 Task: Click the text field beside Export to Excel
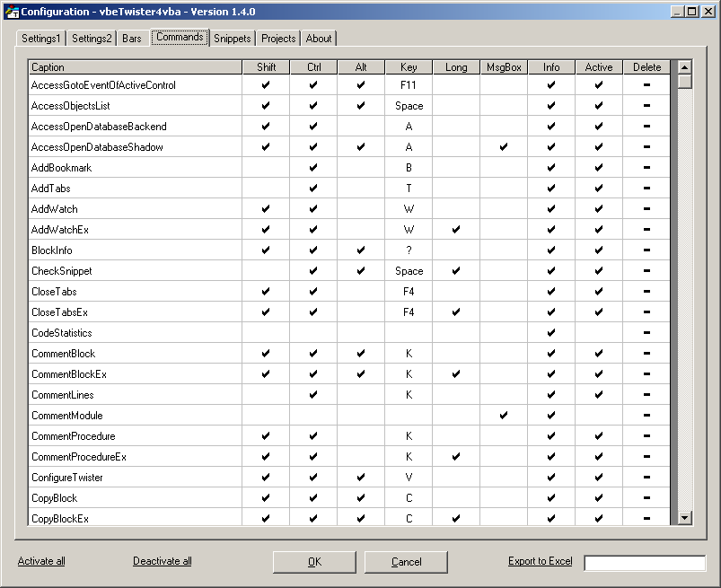click(x=645, y=563)
